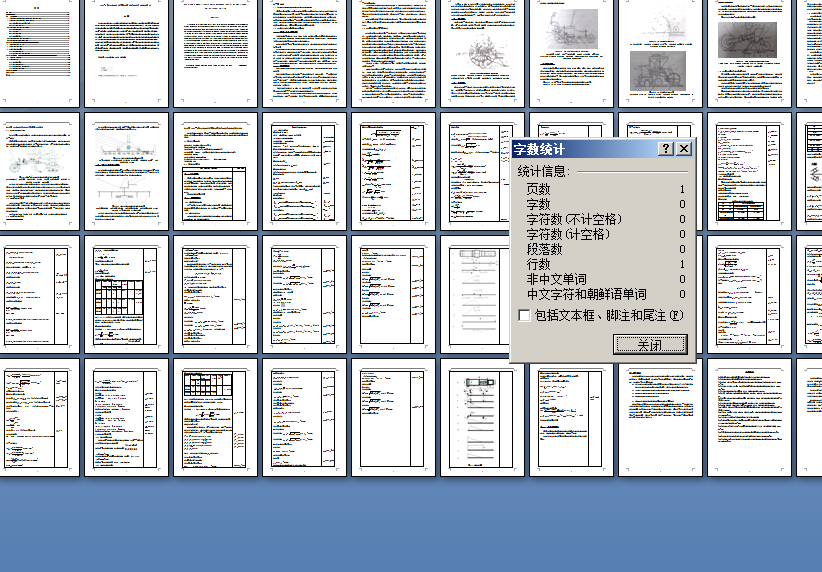Open the page with dark photo figure at top
The image size is (822, 572).
[x=749, y=52]
